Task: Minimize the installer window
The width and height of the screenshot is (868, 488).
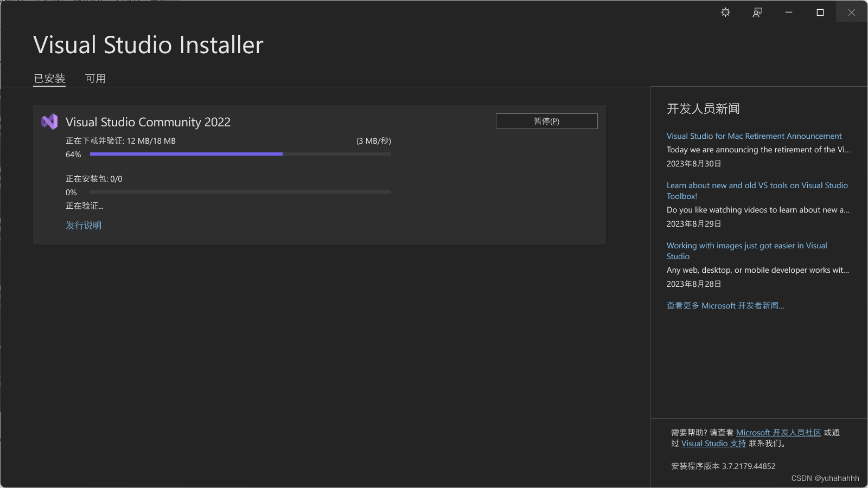Action: 789,12
